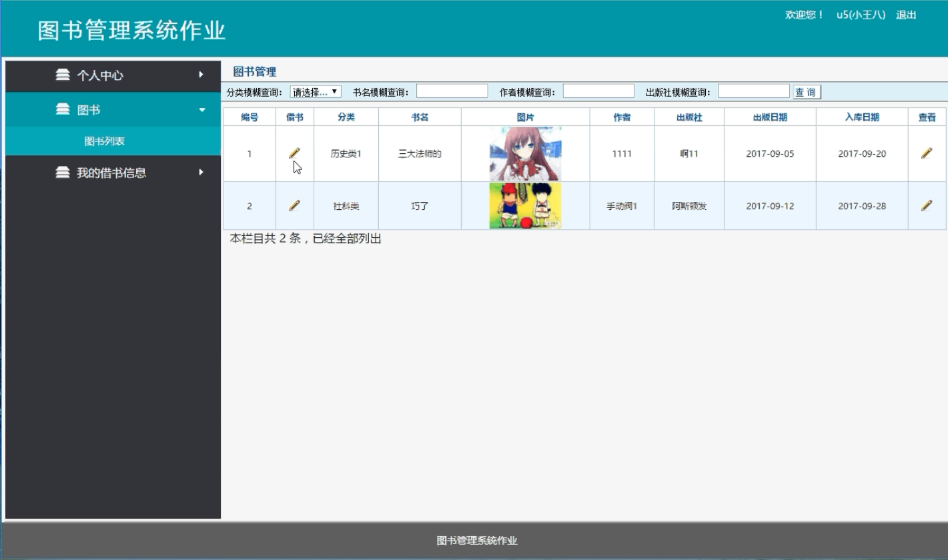Open 个人中心 sidebar menu

[x=113, y=75]
